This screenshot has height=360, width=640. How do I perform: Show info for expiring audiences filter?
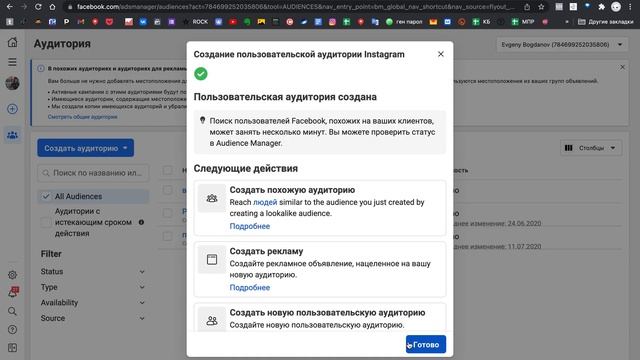(x=141, y=222)
